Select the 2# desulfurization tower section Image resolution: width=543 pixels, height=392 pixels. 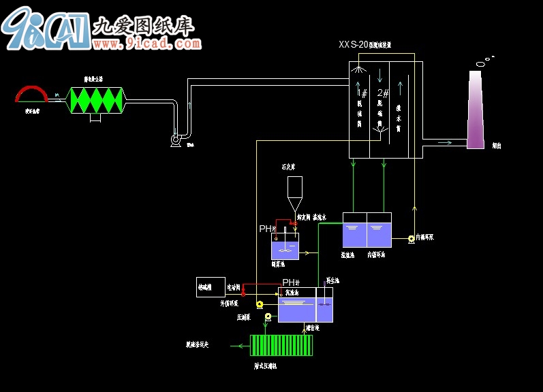tap(380, 110)
